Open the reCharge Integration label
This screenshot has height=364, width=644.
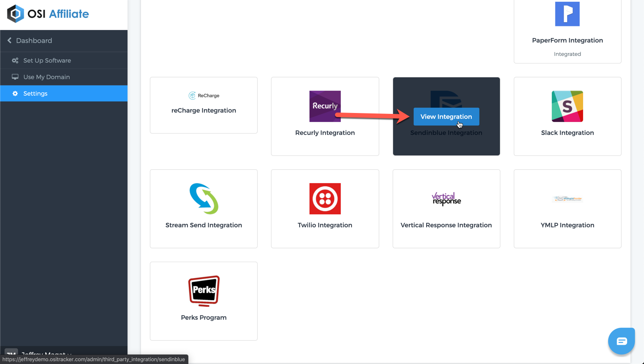pos(203,110)
